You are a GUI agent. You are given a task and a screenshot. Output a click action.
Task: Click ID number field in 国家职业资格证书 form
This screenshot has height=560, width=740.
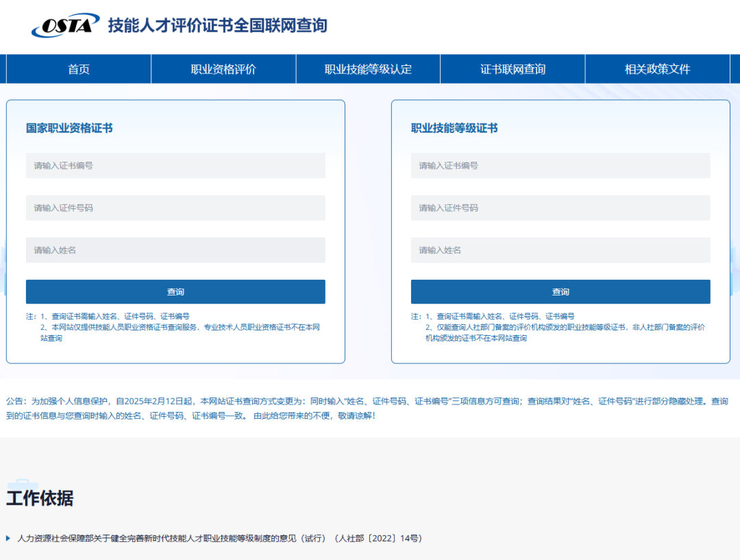coord(175,208)
